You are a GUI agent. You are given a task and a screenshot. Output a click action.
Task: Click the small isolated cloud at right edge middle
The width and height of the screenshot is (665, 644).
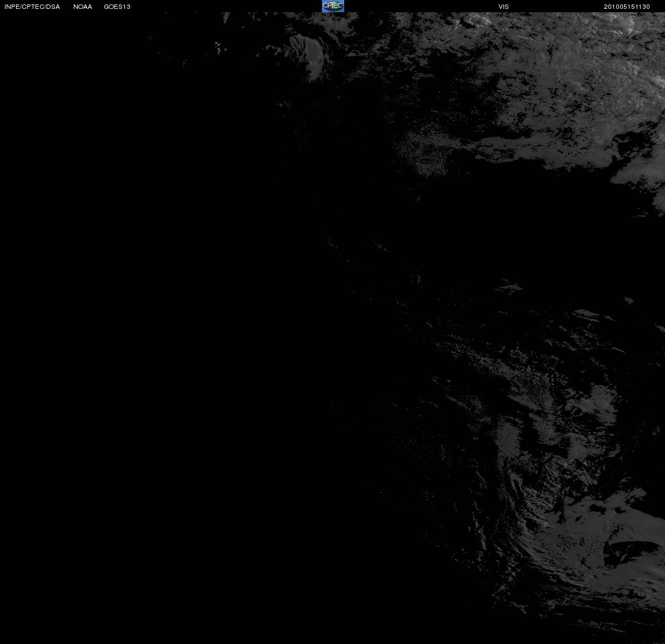coord(628,300)
